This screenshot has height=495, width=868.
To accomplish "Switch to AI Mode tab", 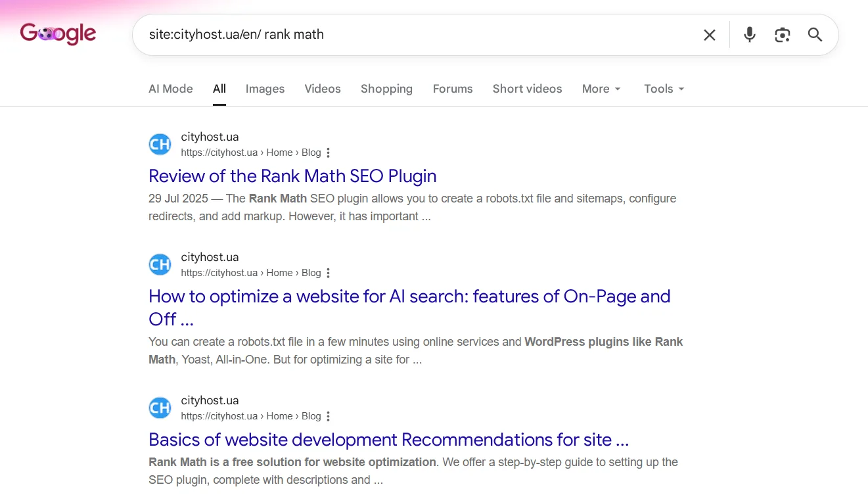I will coord(171,89).
